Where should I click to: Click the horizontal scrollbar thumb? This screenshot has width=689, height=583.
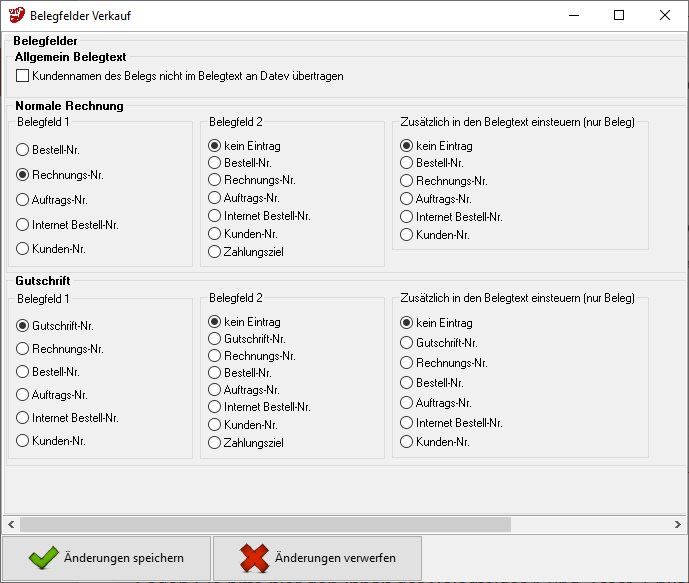pyautogui.click(x=265, y=524)
